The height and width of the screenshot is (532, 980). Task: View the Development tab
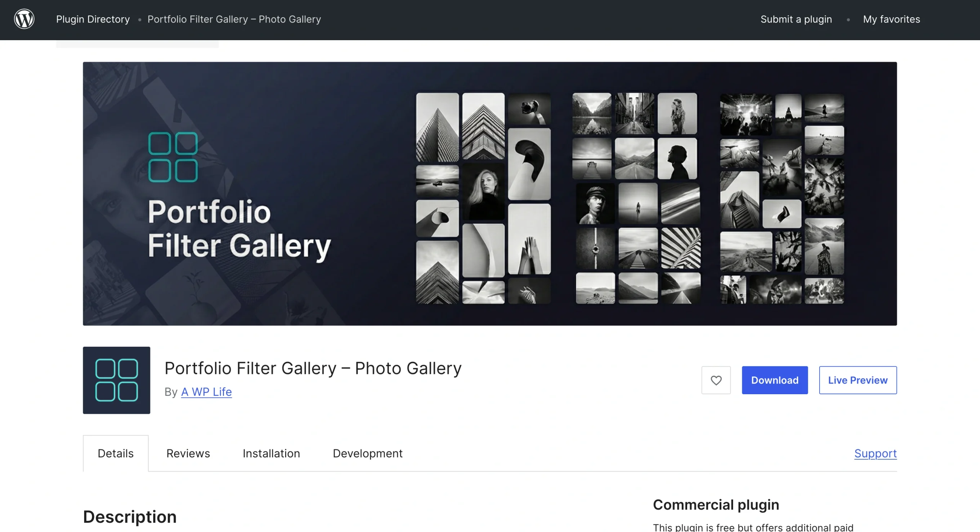[x=367, y=454]
